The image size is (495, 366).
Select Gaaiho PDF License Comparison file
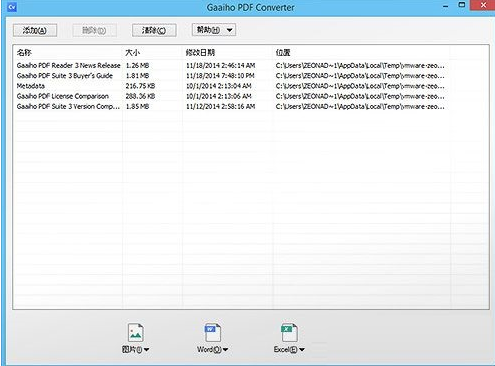(63, 96)
